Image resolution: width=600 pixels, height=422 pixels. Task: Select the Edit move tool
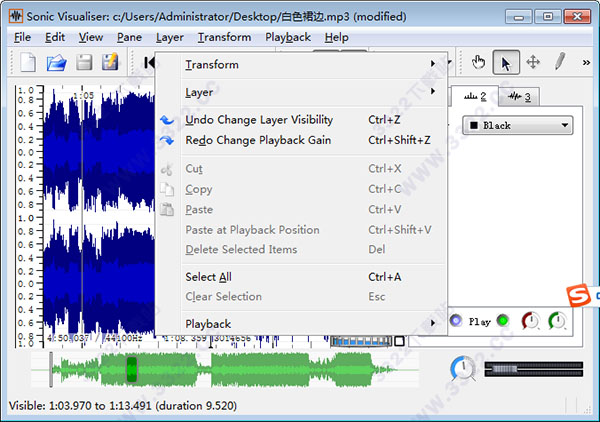click(533, 62)
